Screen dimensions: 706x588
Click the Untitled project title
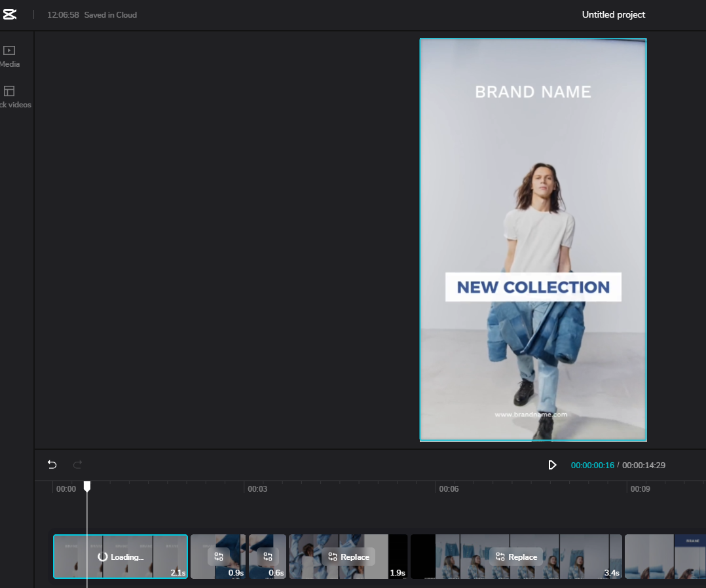613,15
